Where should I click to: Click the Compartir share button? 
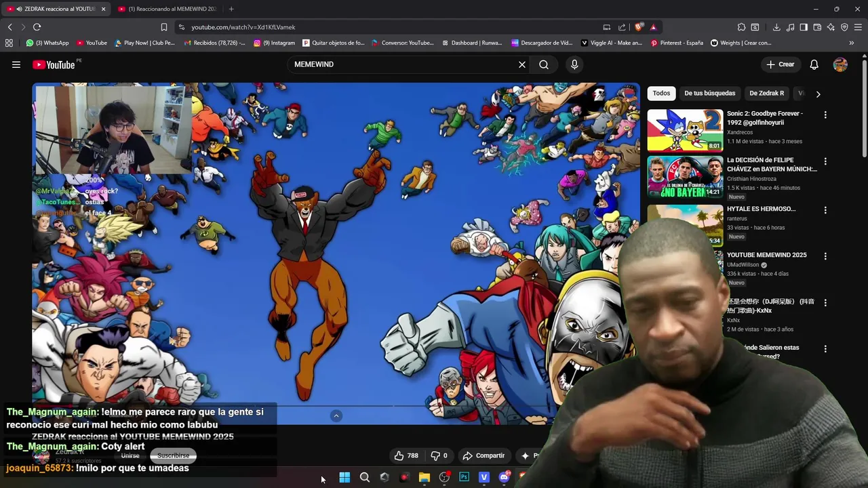coord(483,455)
